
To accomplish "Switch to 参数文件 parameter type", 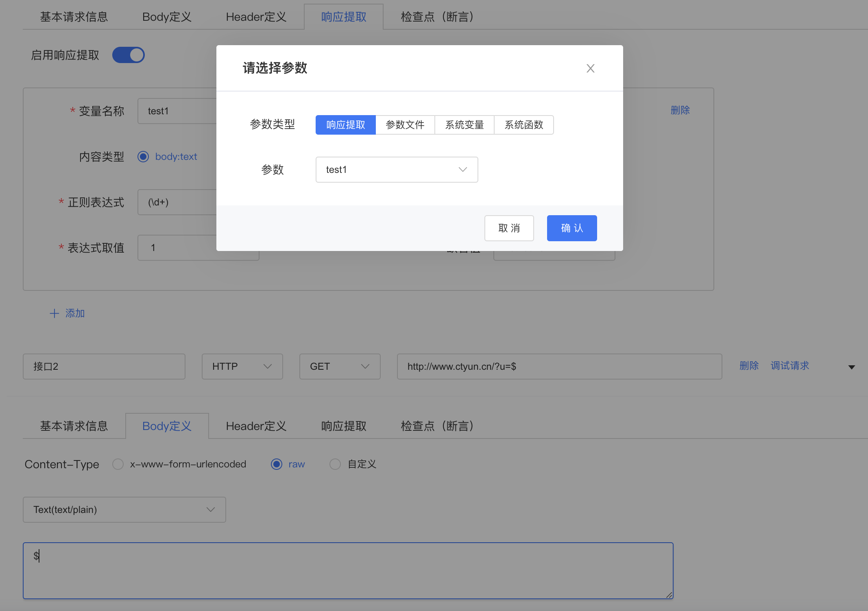I will tap(405, 125).
